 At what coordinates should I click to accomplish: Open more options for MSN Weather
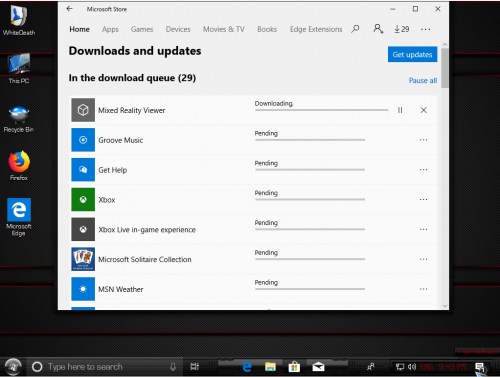point(424,289)
